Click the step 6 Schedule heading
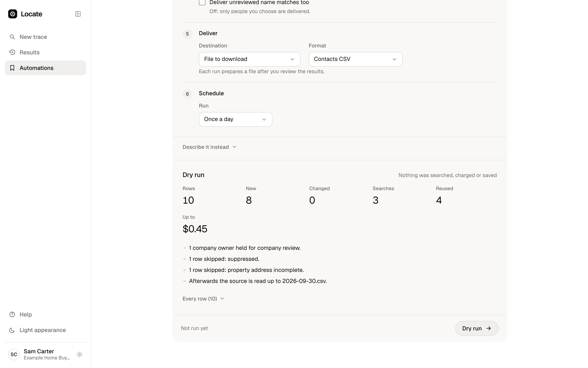 [211, 93]
